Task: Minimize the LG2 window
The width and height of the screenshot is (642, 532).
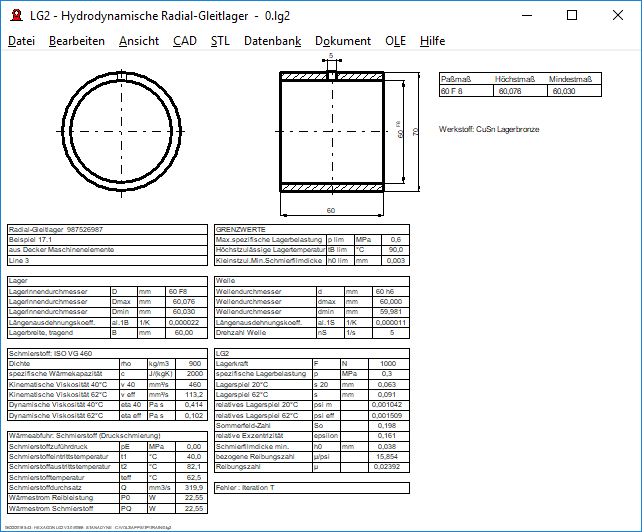Action: [525, 16]
